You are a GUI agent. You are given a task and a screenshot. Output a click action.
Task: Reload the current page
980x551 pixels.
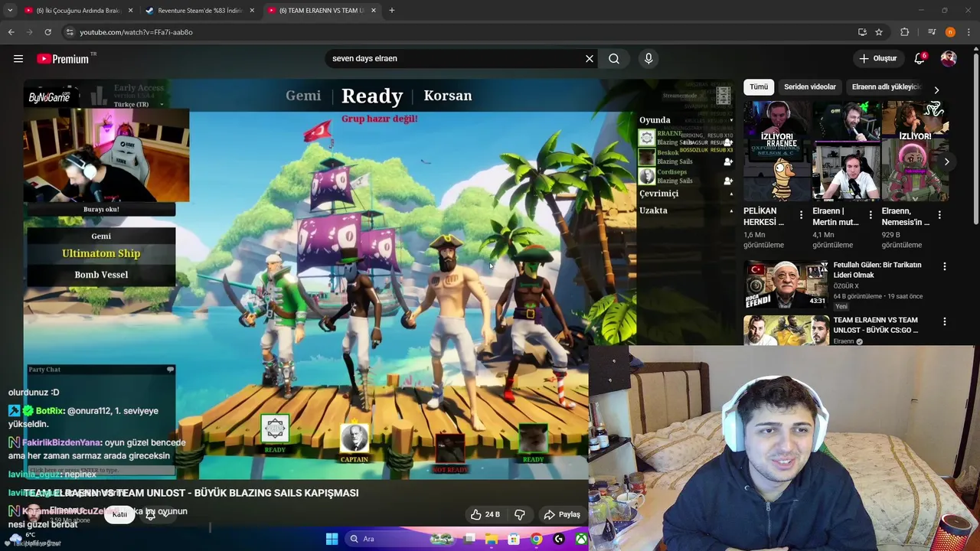click(47, 32)
